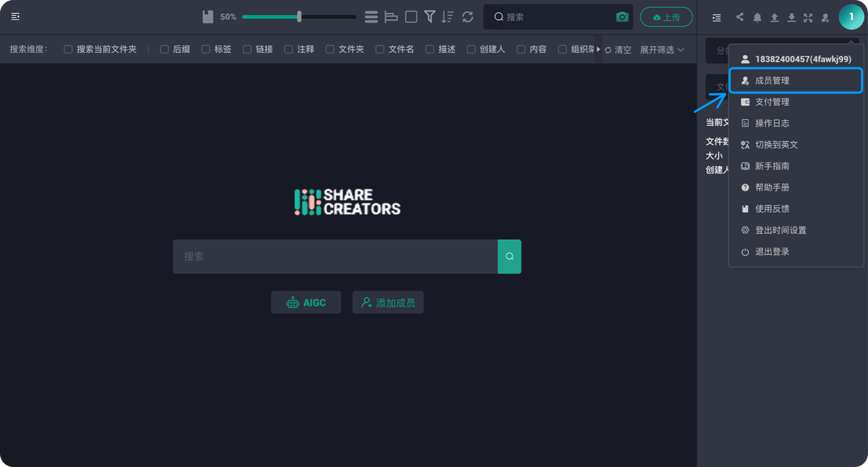
Task: Toggle the right details panel icon
Action: [x=717, y=18]
